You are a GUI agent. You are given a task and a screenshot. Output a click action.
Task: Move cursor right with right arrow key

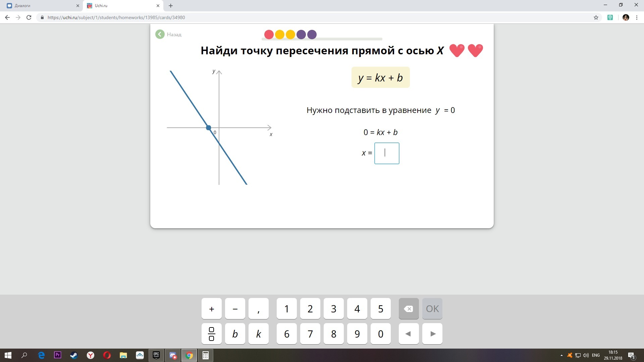432,334
